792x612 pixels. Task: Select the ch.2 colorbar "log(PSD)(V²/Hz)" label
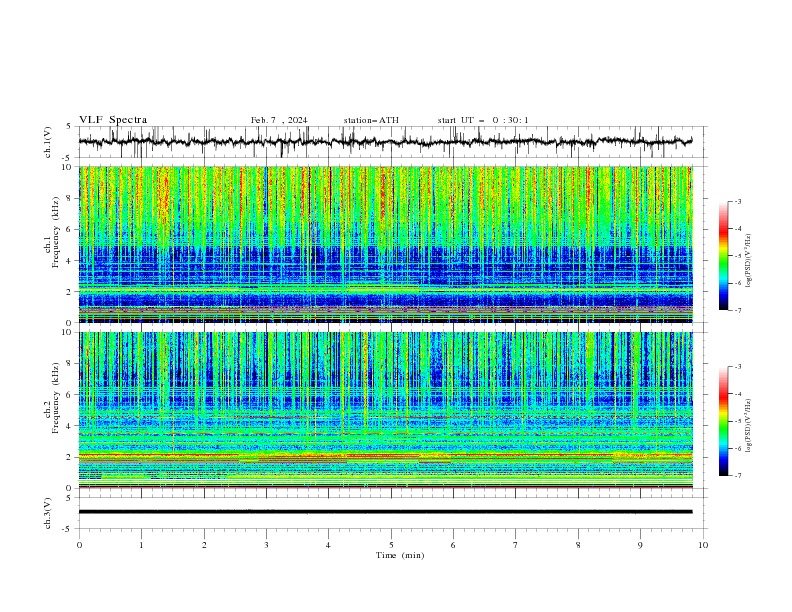(749, 426)
